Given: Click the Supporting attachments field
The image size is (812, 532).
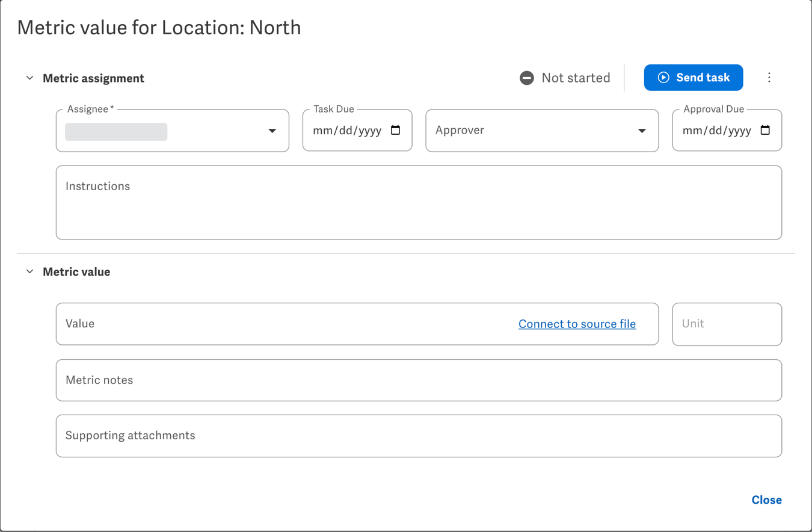Looking at the screenshot, I should 419,436.
